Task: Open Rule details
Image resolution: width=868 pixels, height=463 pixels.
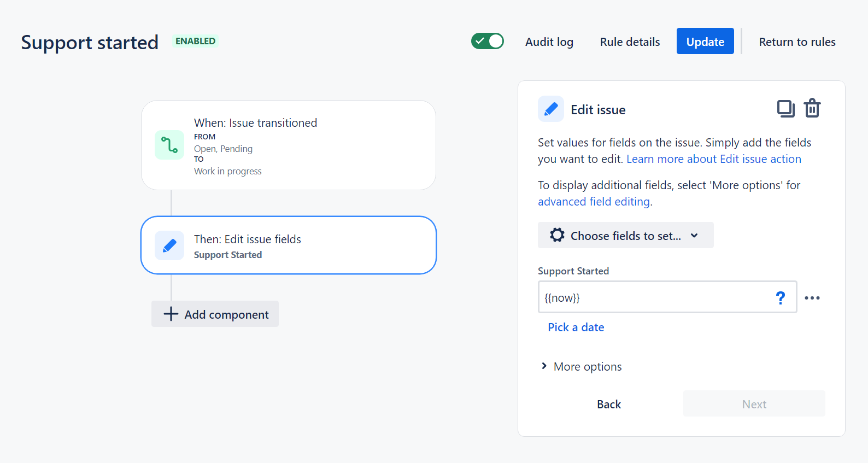Action: tap(630, 42)
